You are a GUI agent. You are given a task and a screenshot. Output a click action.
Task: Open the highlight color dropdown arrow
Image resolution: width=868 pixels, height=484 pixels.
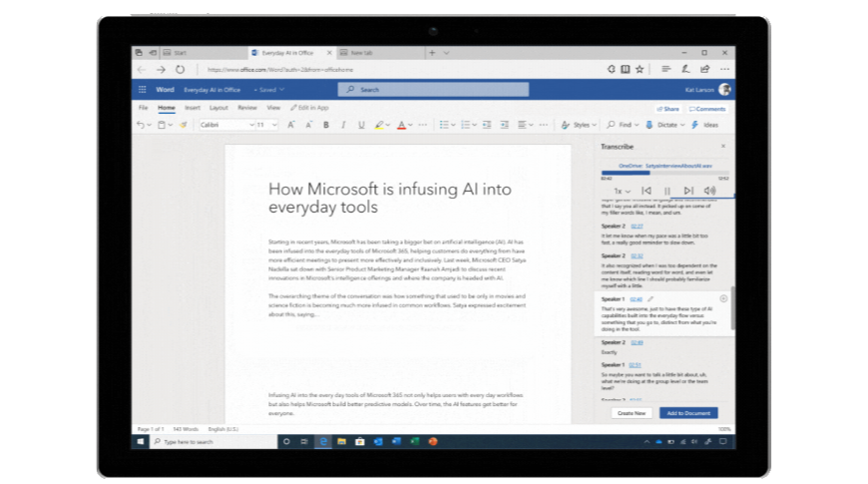click(x=387, y=125)
